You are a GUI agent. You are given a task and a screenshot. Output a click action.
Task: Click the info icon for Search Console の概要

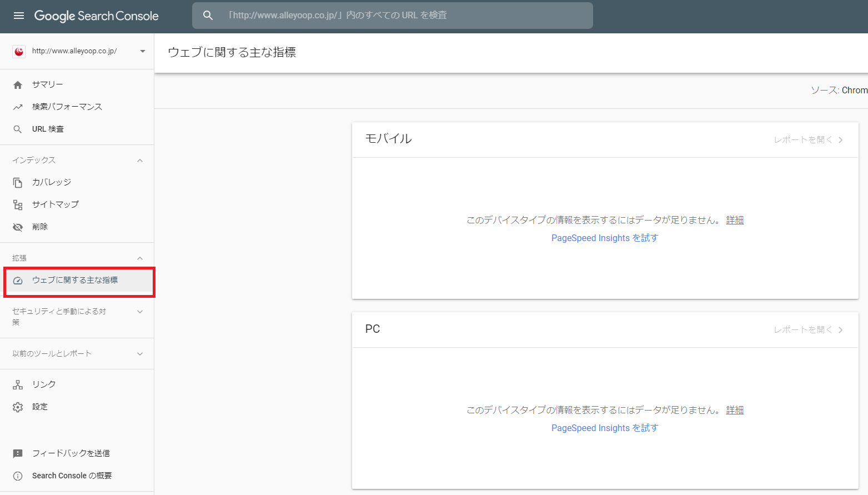pyautogui.click(x=18, y=476)
